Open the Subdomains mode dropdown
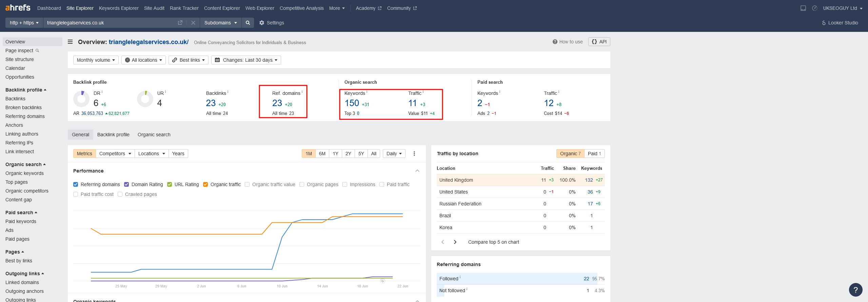868x302 pixels. pyautogui.click(x=220, y=23)
